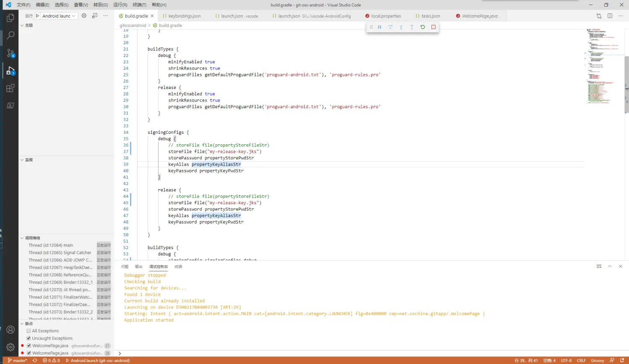Pause the debugger in the debug toolbar
Viewport: 629px width, 364px height.
[379, 27]
